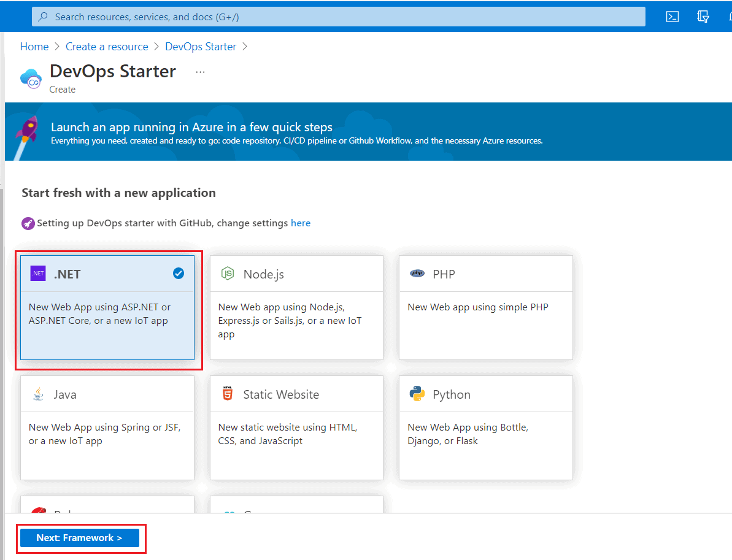
Task: Open Cloud Shell from the top bar
Action: pyautogui.click(x=672, y=17)
